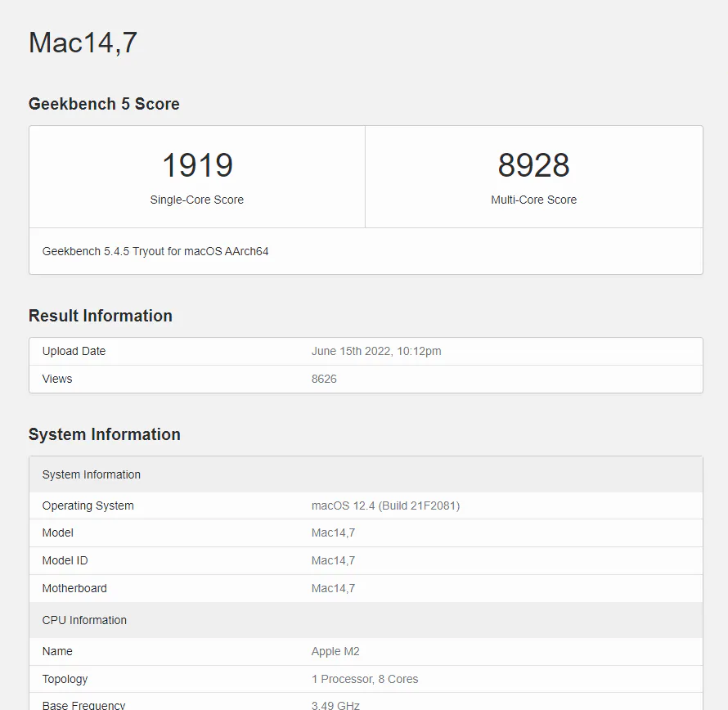The width and height of the screenshot is (728, 710).
Task: Select the "System Information" table header row text
Action: 92,474
